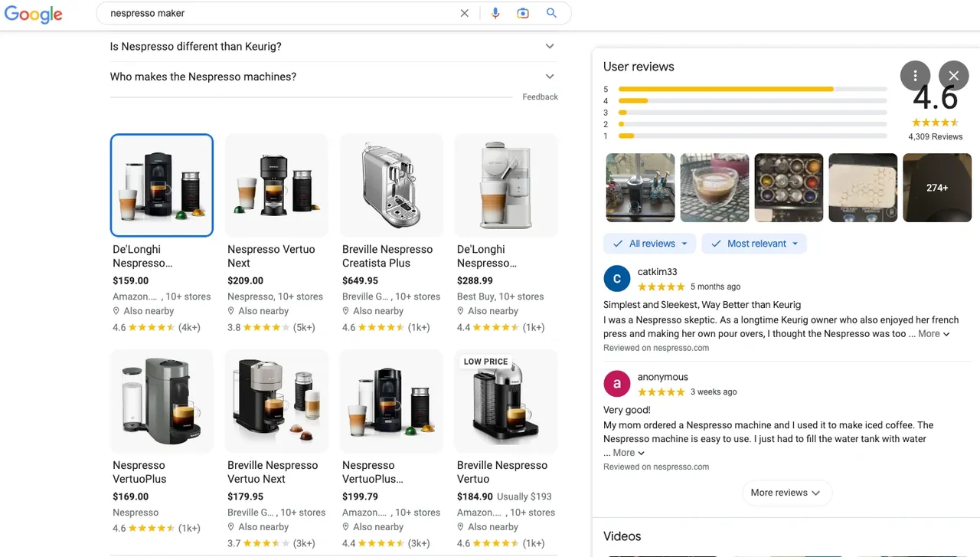Click the $209.00 price
Viewport: 980px width, 557px height.
click(246, 280)
